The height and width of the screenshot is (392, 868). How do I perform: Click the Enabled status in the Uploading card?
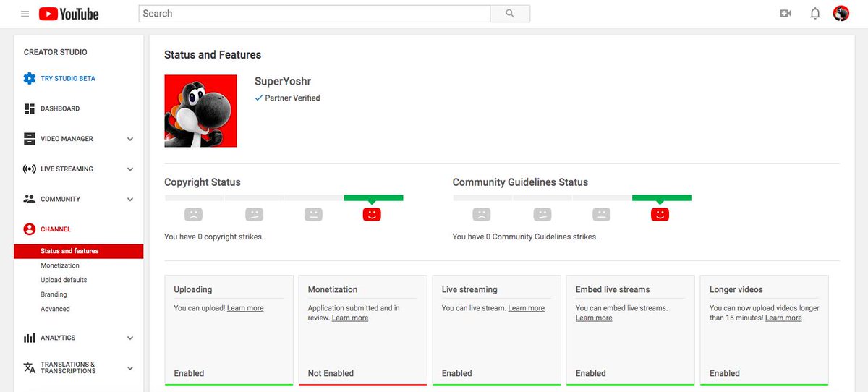pyautogui.click(x=189, y=373)
